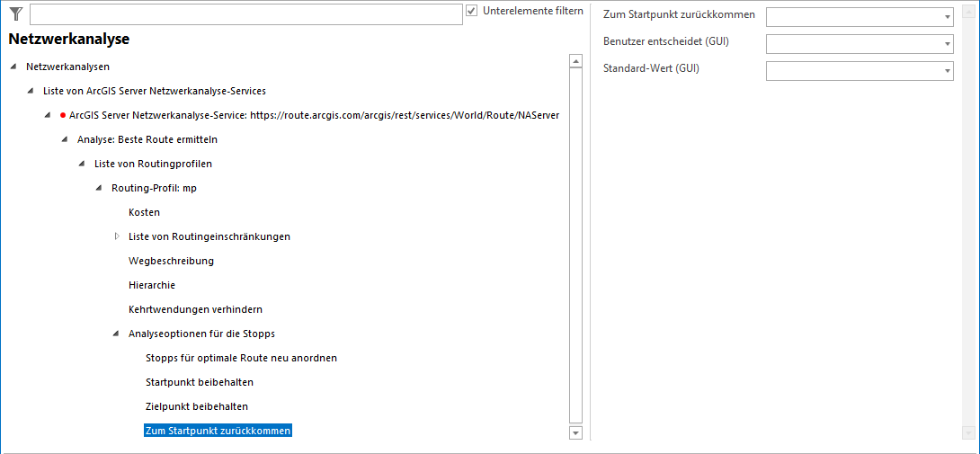Collapse the Analyseoptionen für die Stopps node
This screenshot has width=980, height=454.
[116, 334]
